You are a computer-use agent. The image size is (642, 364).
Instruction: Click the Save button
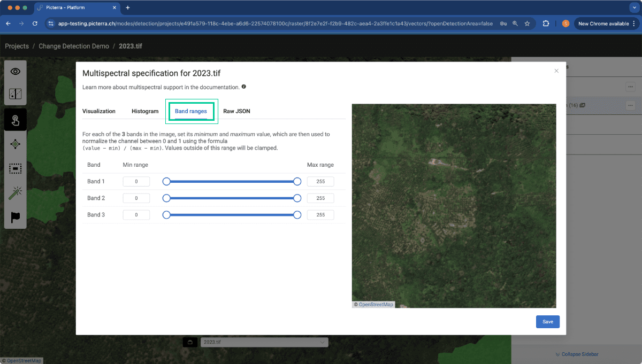(x=548, y=322)
